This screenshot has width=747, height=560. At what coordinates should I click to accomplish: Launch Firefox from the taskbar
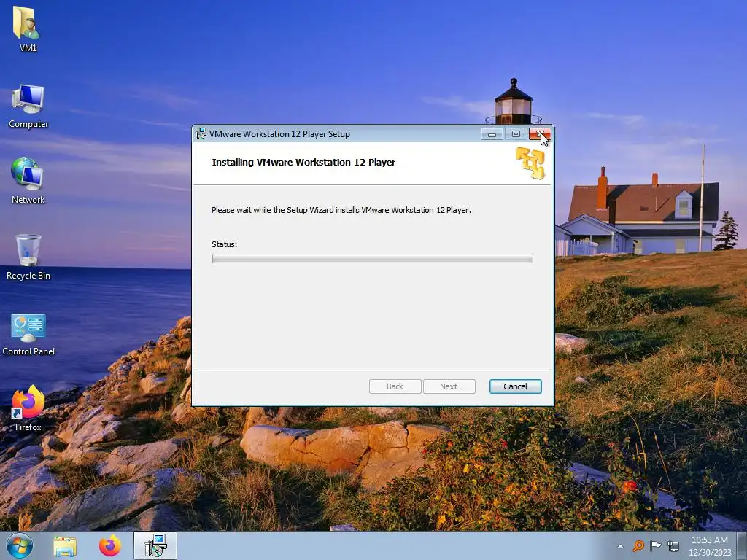pos(110,545)
